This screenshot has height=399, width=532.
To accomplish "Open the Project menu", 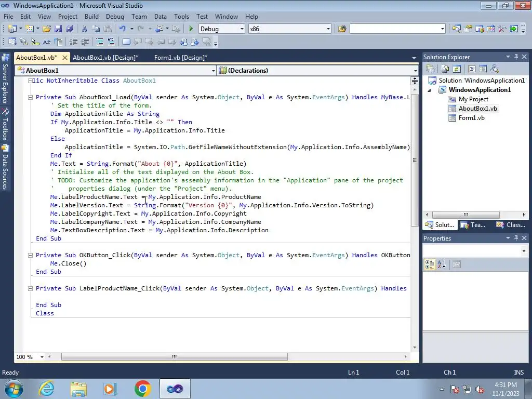I will click(68, 16).
